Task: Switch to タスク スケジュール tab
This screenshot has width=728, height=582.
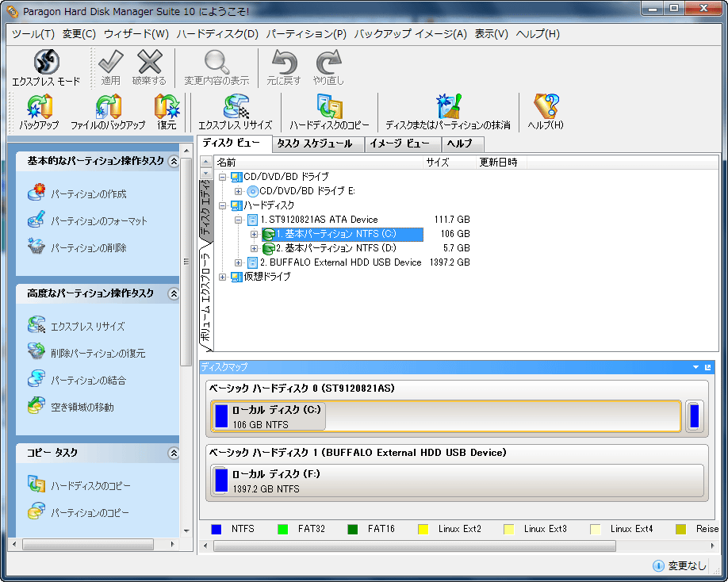Action: pos(318,144)
